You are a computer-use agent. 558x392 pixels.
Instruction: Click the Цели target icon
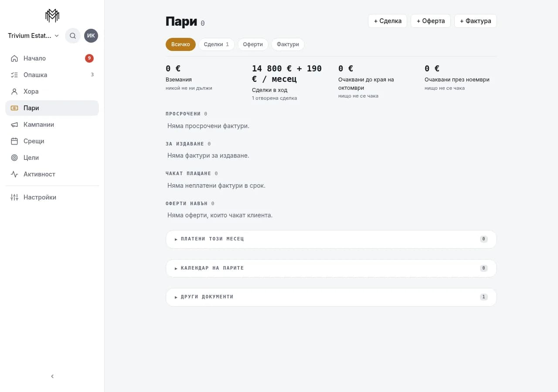(14, 158)
